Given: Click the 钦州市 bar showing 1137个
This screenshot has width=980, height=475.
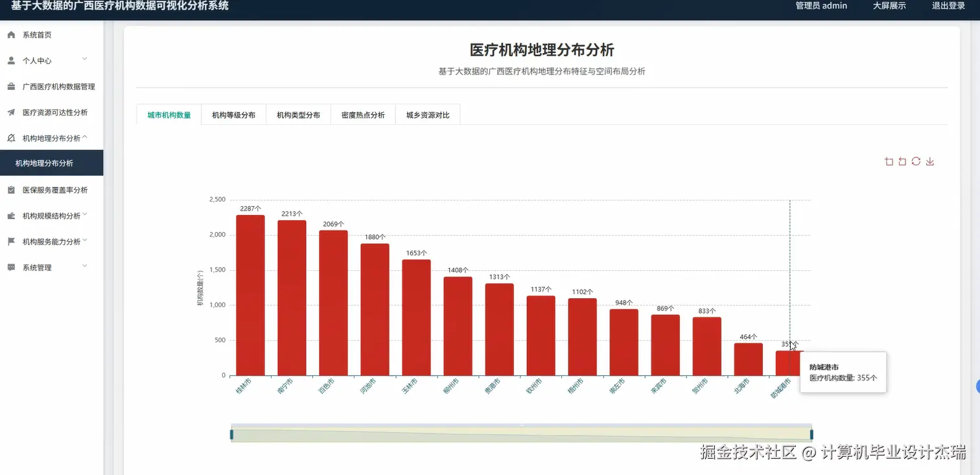Looking at the screenshot, I should pos(541,336).
